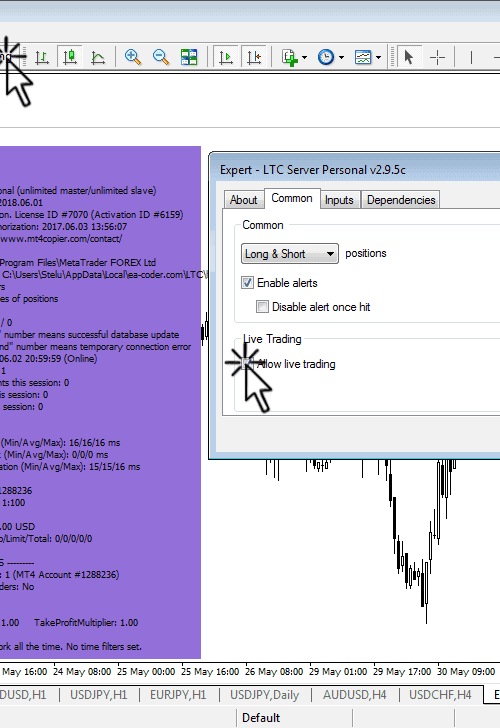Viewport: 500px width, 728px height.
Task: Click the add indicators icon
Action: pyautogui.click(x=290, y=58)
